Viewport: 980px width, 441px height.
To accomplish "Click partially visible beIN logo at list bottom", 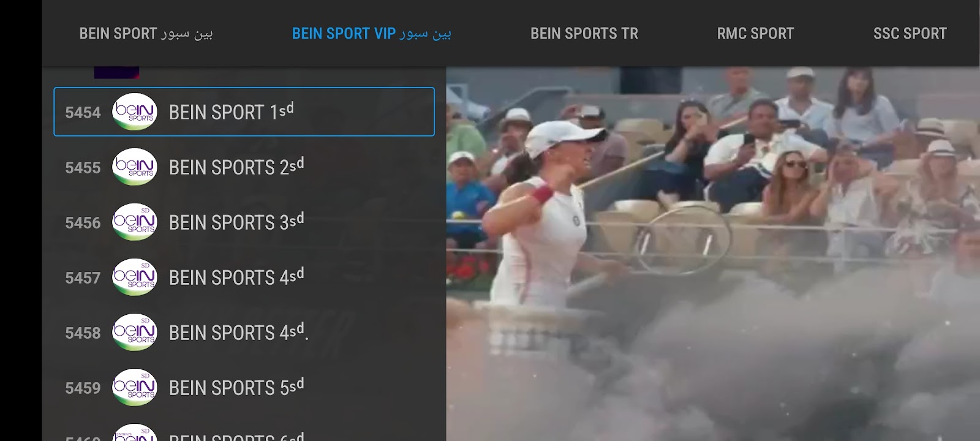I will click(135, 432).
